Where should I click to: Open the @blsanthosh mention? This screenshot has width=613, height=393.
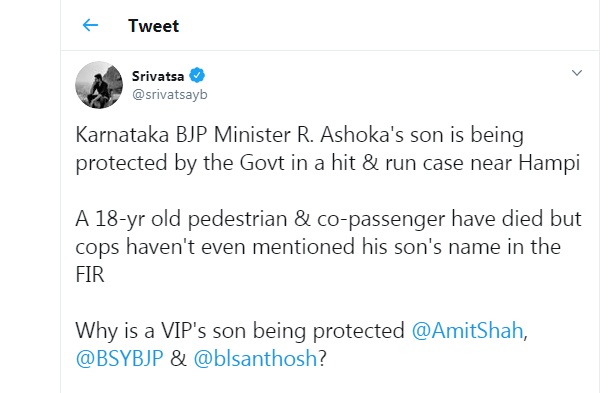tap(255, 358)
